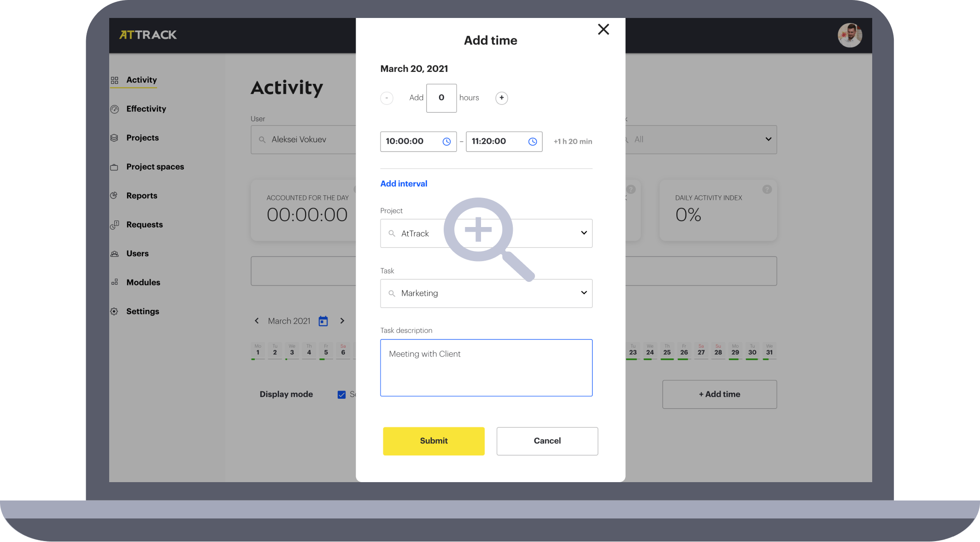The height and width of the screenshot is (542, 980).
Task: Click the Add interval link
Action: click(404, 184)
